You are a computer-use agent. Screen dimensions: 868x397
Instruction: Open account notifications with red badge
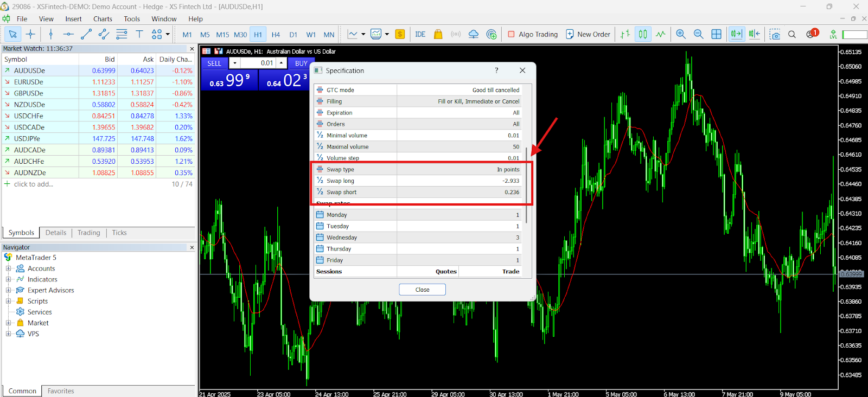[x=812, y=34]
